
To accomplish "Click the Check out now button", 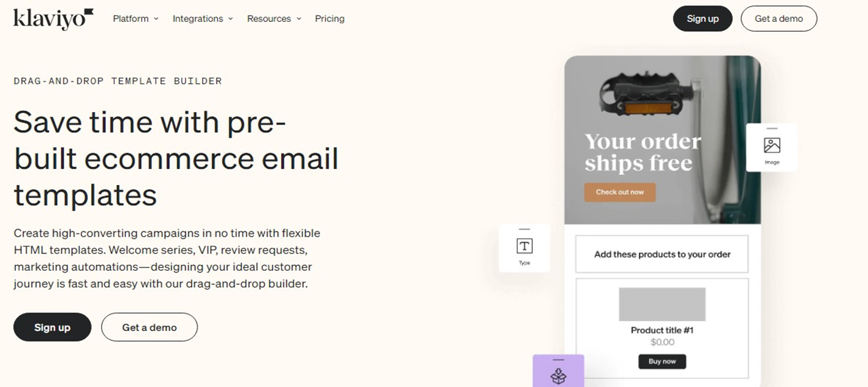I will coord(620,192).
